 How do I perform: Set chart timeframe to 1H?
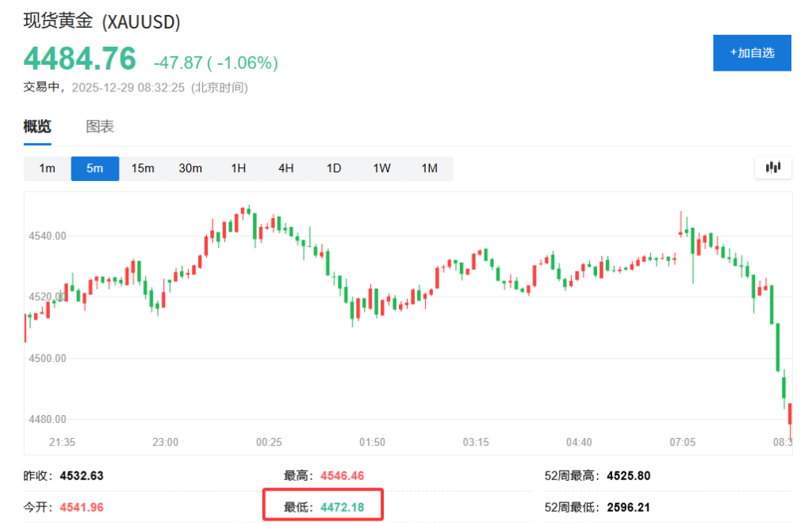coord(239,168)
